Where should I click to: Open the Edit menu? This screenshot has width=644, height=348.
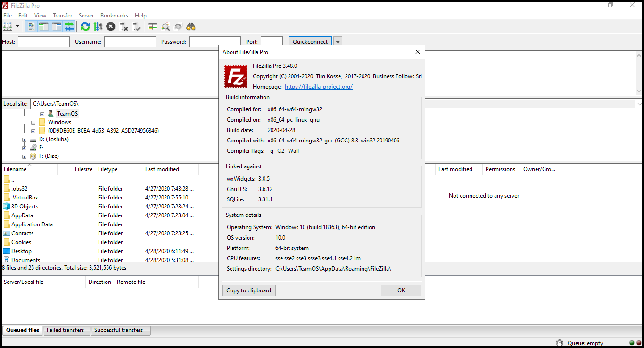23,16
